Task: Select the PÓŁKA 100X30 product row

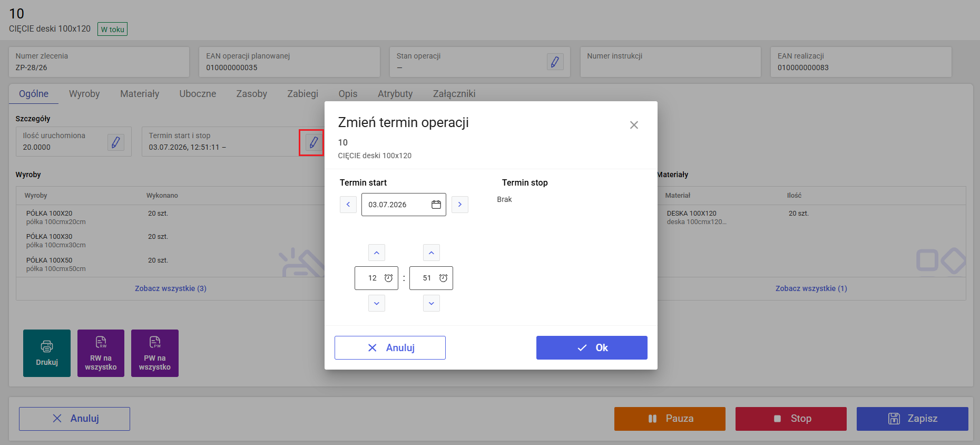Action: (171, 240)
